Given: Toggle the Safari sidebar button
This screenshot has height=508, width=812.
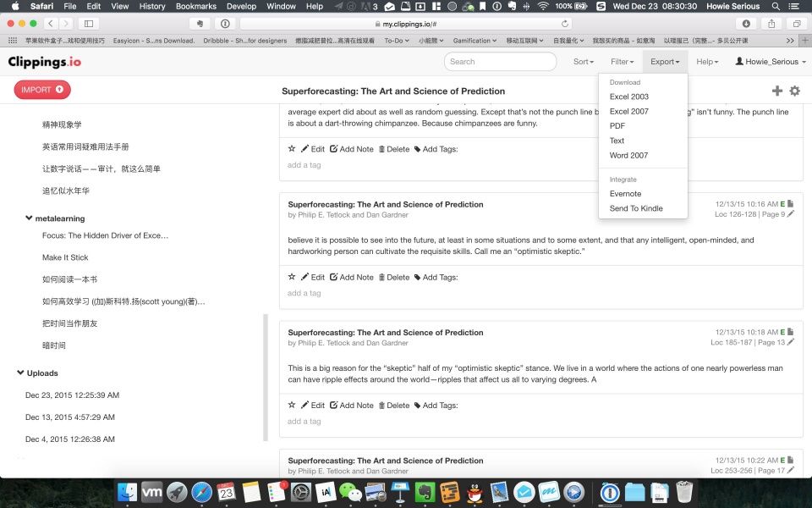Looking at the screenshot, I should [89, 24].
